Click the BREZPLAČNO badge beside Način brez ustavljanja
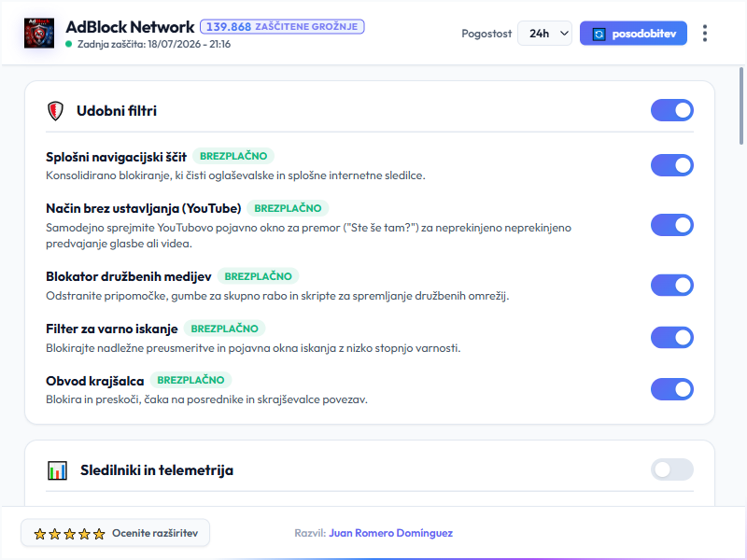747x560 pixels. tap(288, 208)
